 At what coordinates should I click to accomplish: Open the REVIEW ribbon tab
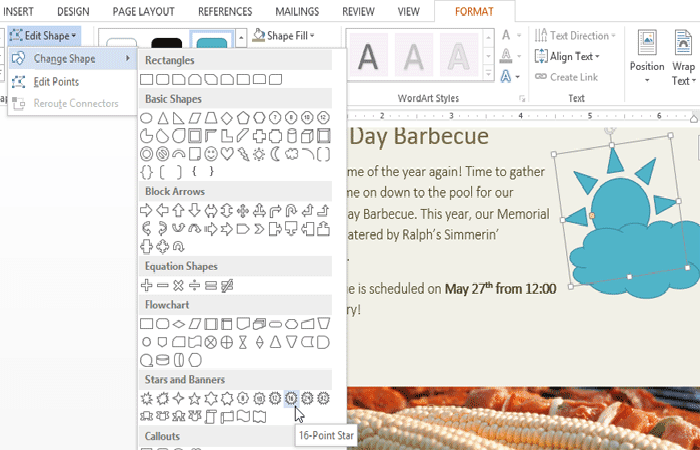tap(358, 11)
